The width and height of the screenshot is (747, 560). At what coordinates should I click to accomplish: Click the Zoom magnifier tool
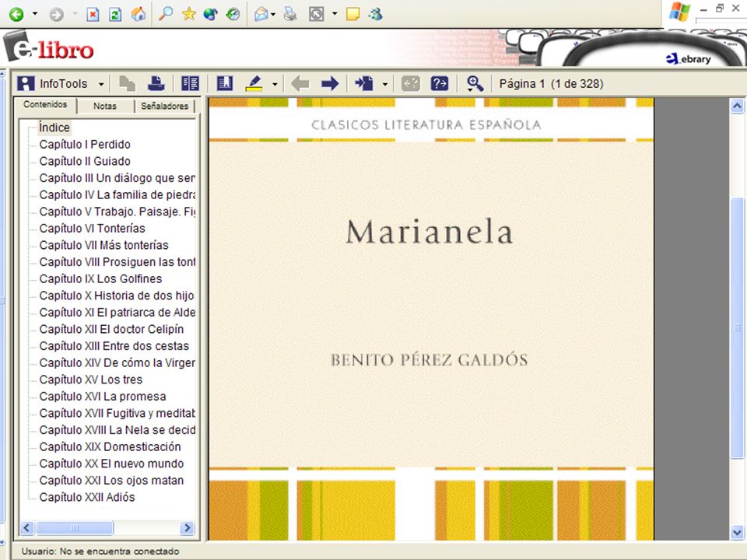pos(475,84)
